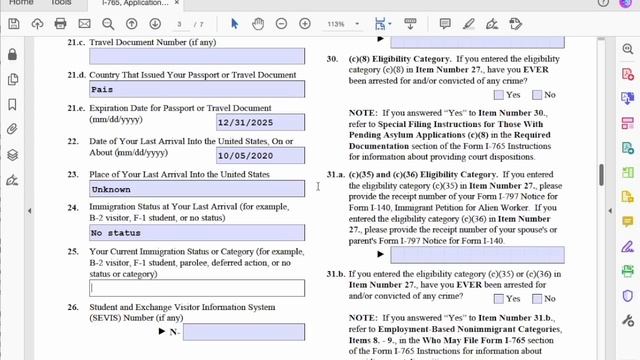Click the stamp tool icon
This screenshot has width=640, height=360.
click(x=516, y=24)
